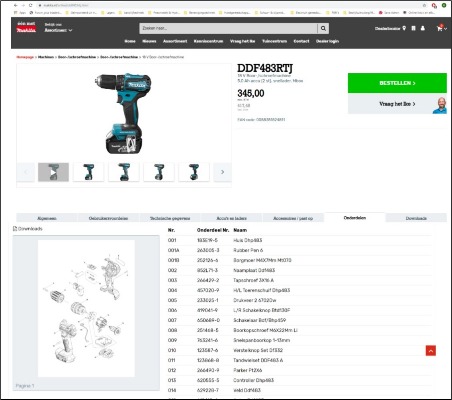
Task: Click part row 007 Schakelaar
Action: (x=300, y=320)
